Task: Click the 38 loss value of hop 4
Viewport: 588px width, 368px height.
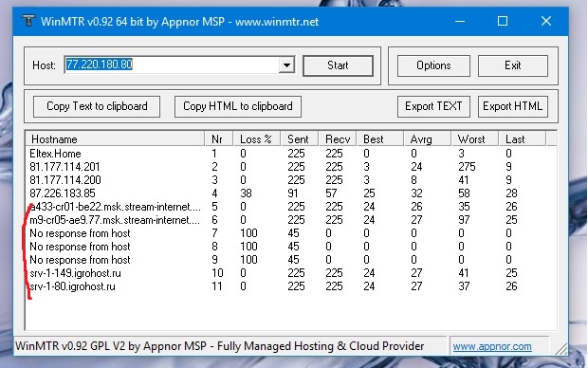Action: click(x=246, y=193)
